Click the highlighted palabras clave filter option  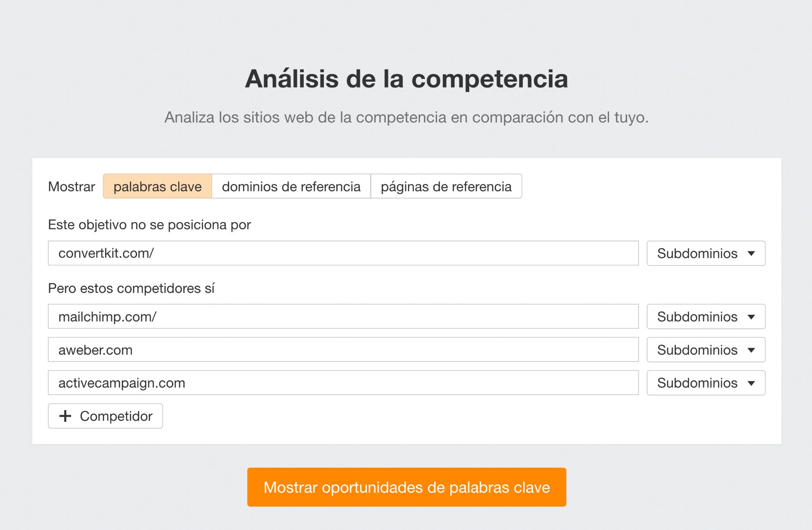(x=157, y=186)
